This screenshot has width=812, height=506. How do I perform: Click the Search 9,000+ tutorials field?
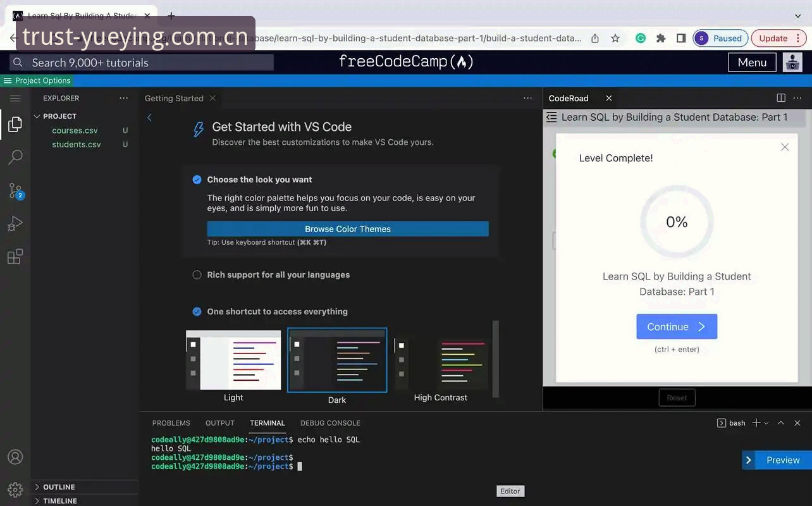pyautogui.click(x=142, y=62)
